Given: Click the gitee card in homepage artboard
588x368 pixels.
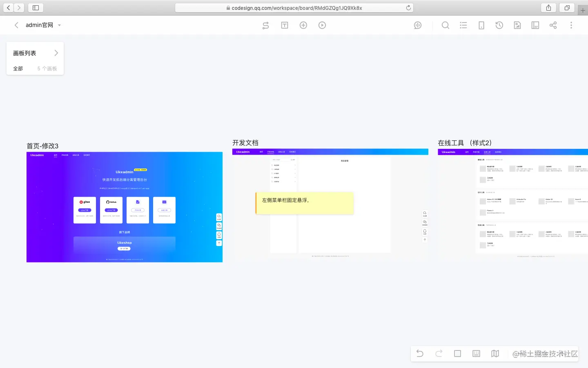Looking at the screenshot, I should click(85, 210).
